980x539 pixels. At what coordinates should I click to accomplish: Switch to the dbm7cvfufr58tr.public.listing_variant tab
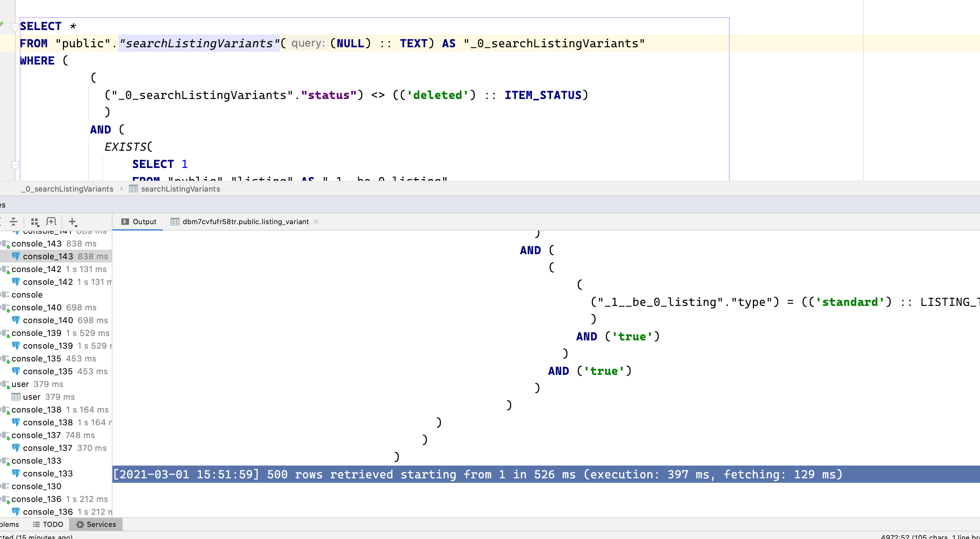tap(245, 222)
